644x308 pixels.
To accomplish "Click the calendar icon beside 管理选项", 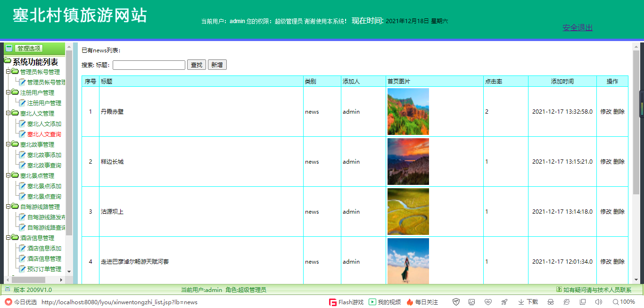I will 8,48.
